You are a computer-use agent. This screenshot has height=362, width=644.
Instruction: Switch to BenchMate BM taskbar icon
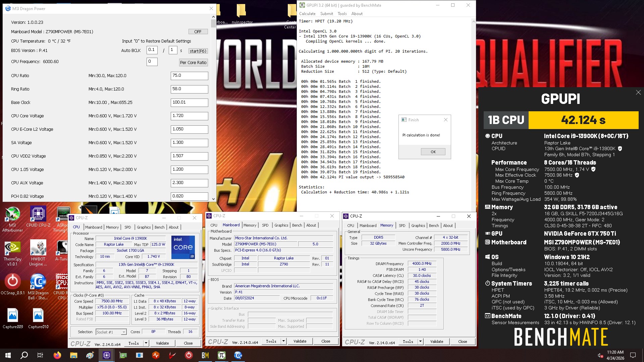pyautogui.click(x=205, y=355)
